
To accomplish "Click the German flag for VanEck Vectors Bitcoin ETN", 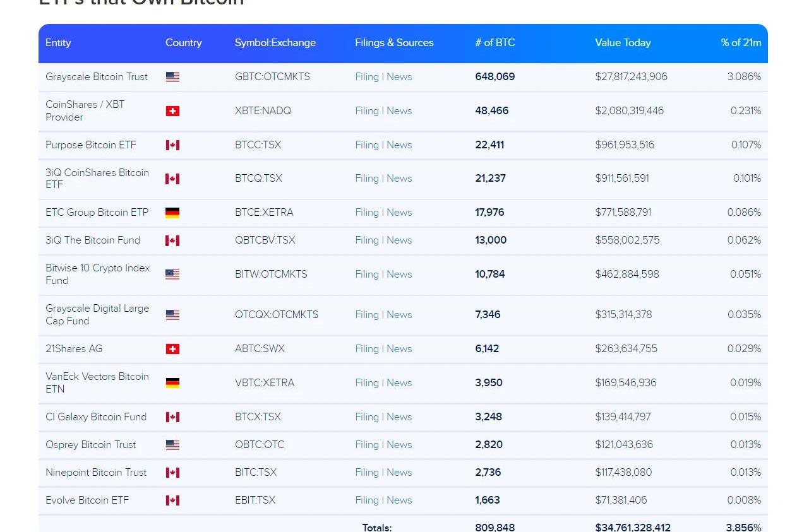I will (x=172, y=383).
